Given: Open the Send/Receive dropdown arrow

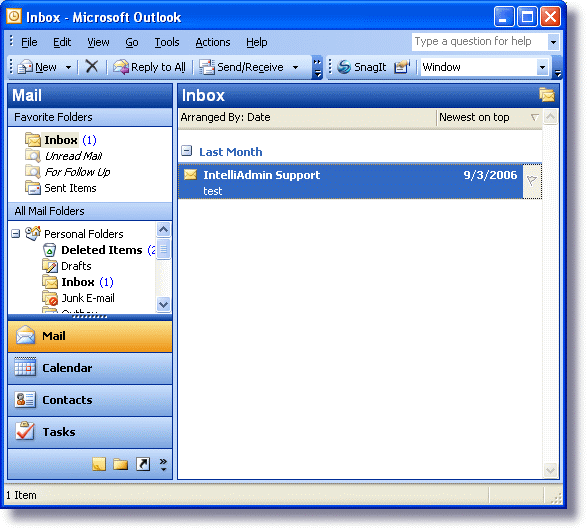Looking at the screenshot, I should pos(295,67).
